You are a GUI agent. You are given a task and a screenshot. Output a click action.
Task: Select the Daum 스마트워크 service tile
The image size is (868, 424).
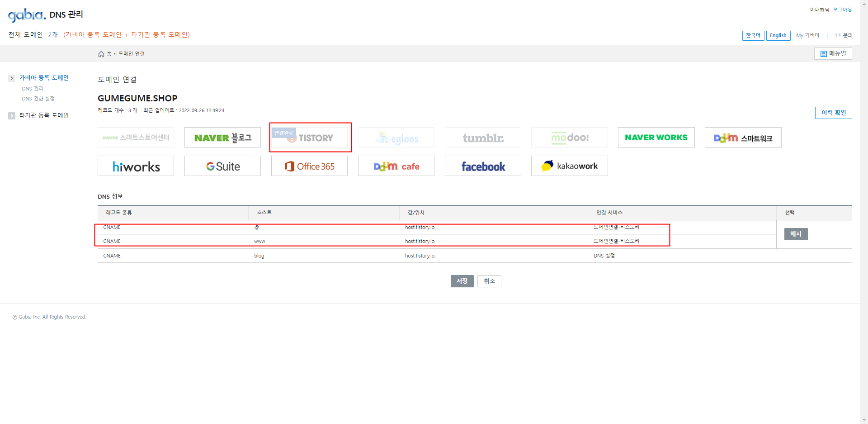pos(743,138)
